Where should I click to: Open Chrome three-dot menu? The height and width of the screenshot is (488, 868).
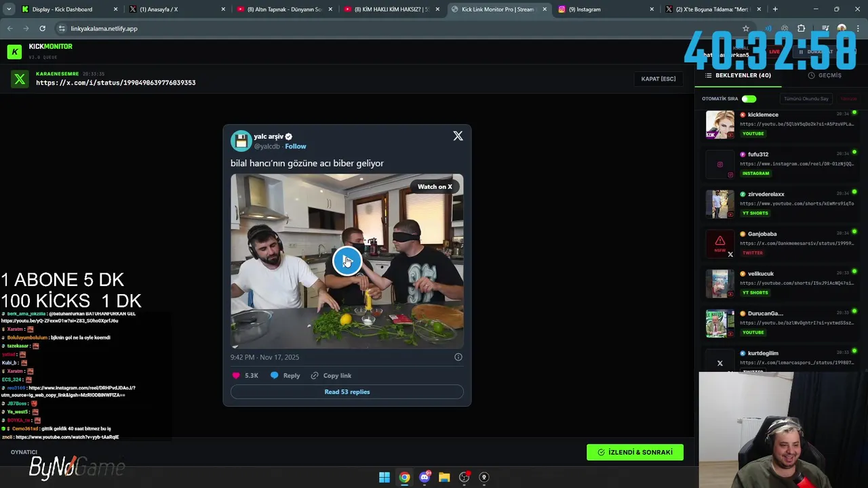click(859, 28)
